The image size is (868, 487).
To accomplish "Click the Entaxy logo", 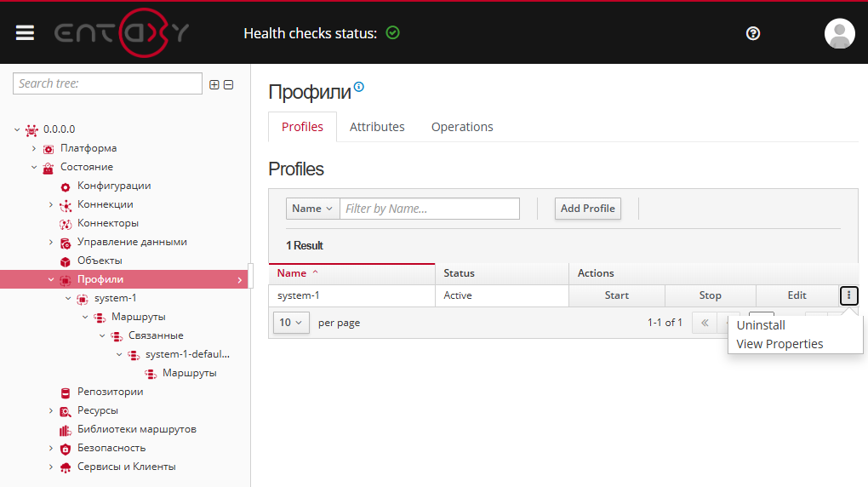I will click(122, 32).
